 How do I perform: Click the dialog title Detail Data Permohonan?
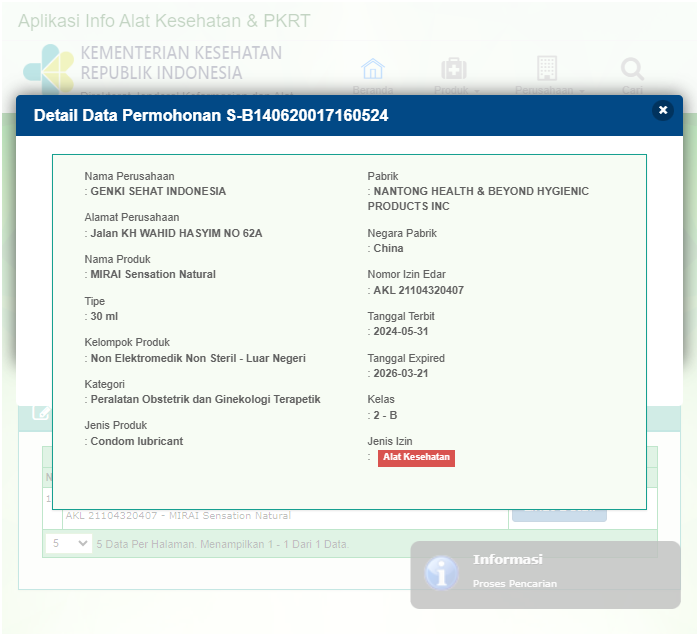pos(211,116)
